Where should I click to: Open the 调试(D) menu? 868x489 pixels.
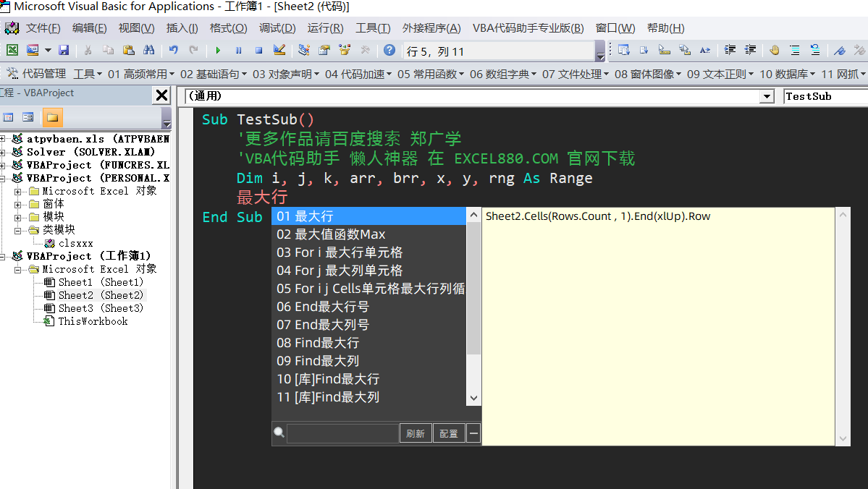(277, 28)
